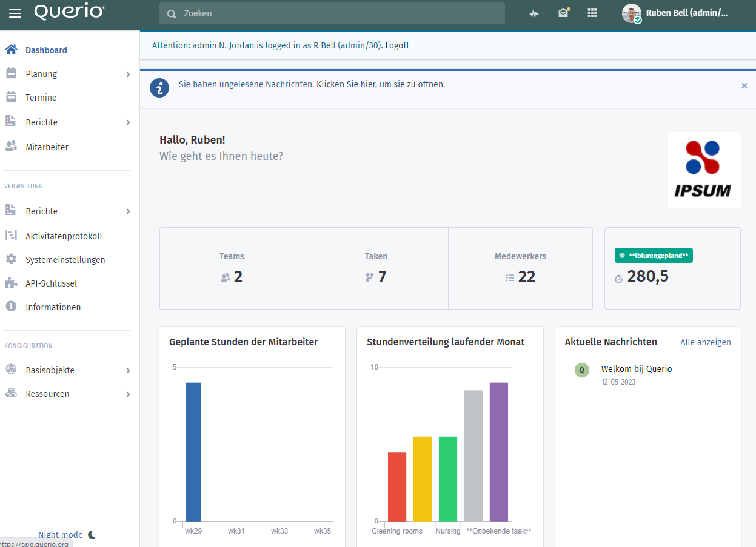756x547 pixels.
Task: Click the Querio logo
Action: 70,12
